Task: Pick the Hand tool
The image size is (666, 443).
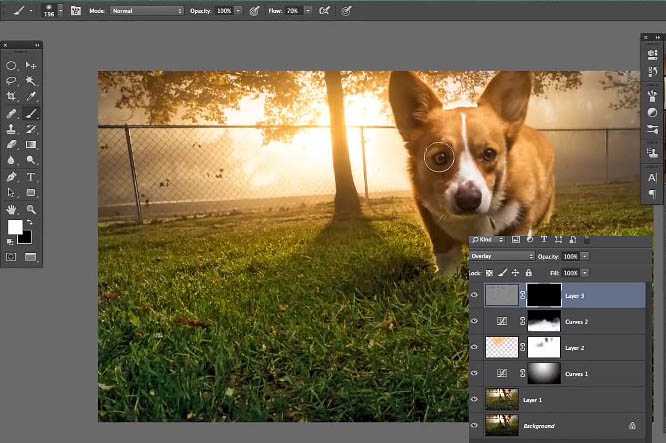Action: click(12, 209)
